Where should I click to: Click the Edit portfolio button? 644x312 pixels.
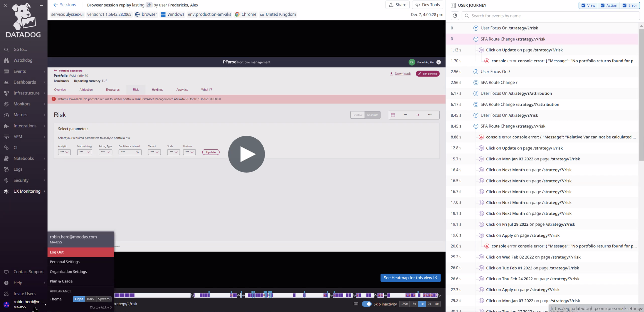point(428,74)
